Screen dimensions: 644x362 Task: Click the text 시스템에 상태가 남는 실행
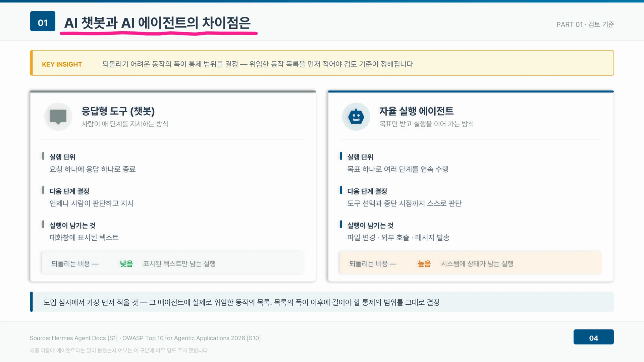point(477,264)
